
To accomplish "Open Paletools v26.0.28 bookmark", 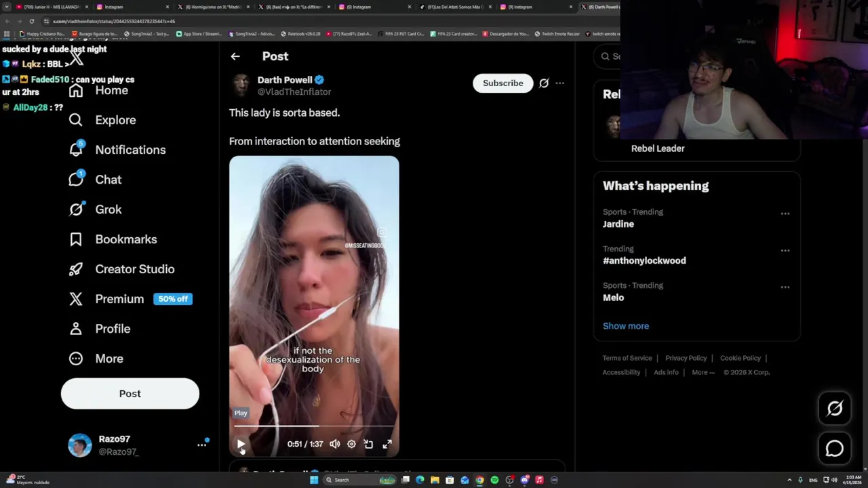I will point(300,34).
